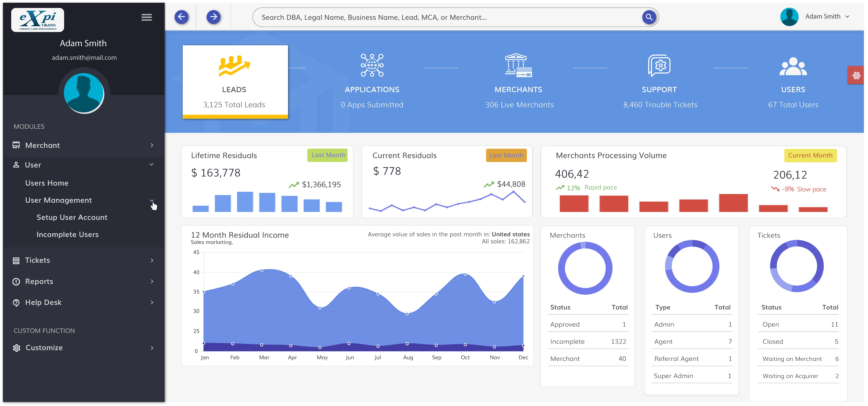Click adam.smith@mail.com in sidebar
Screen dimensions: 868x406
click(84, 58)
